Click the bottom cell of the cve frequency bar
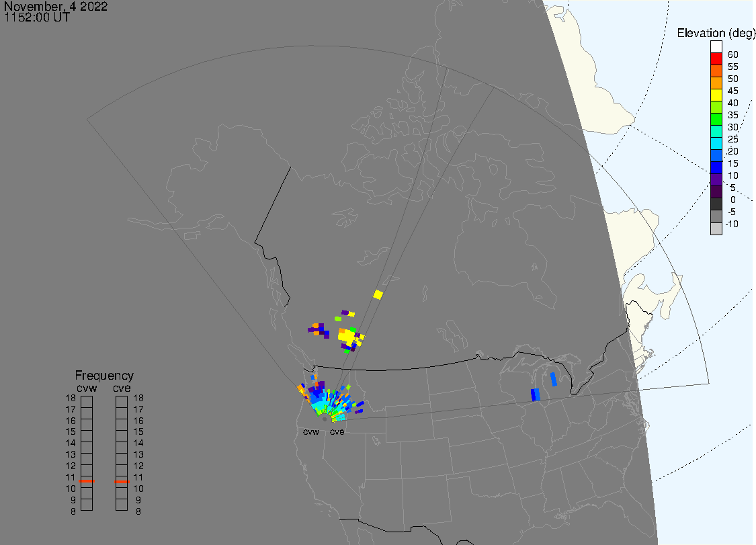This screenshot has height=545, width=756. [x=122, y=505]
